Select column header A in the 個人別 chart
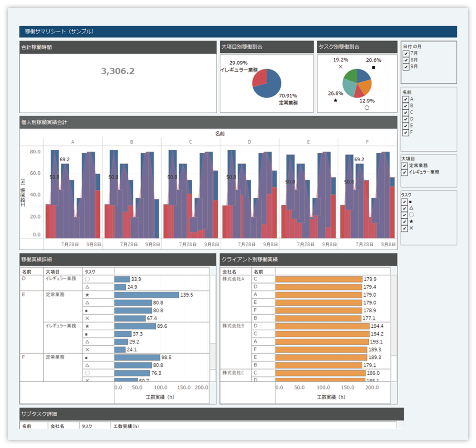 pyautogui.click(x=73, y=142)
